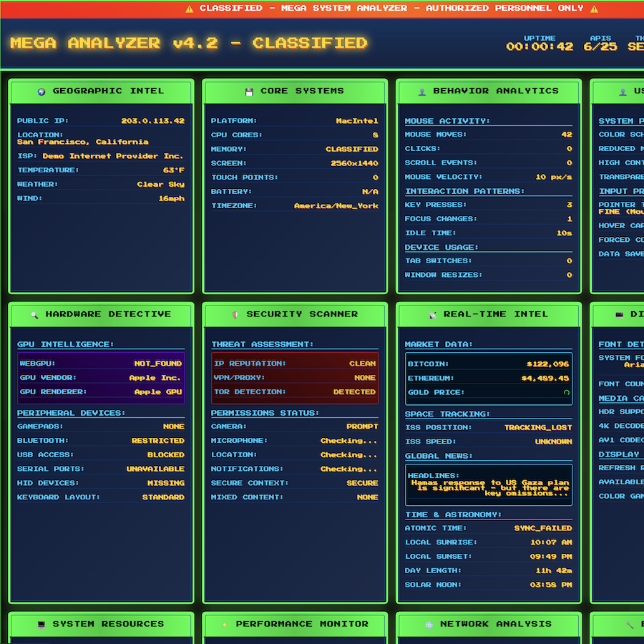Click the spinner next to Gold Price
644x644 pixels.
click(567, 392)
